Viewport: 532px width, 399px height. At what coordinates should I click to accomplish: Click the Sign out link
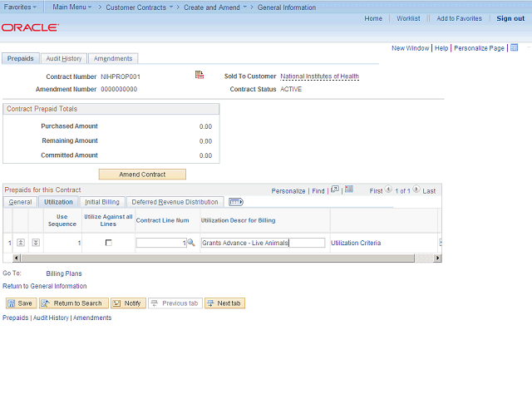(510, 18)
